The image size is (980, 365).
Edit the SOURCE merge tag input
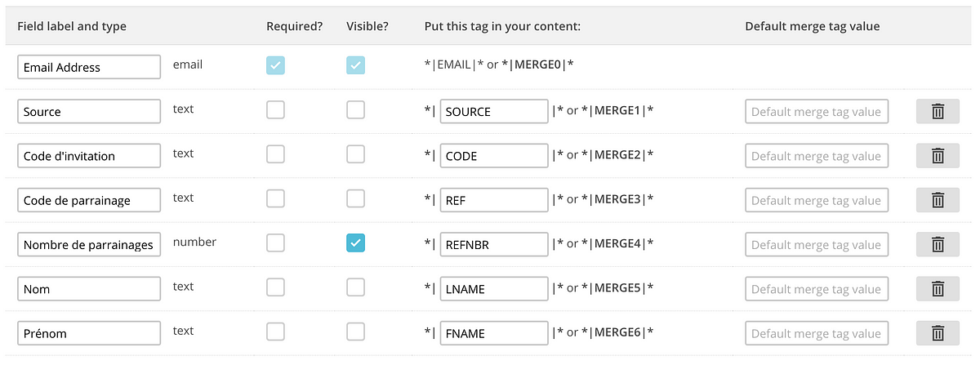coord(494,112)
